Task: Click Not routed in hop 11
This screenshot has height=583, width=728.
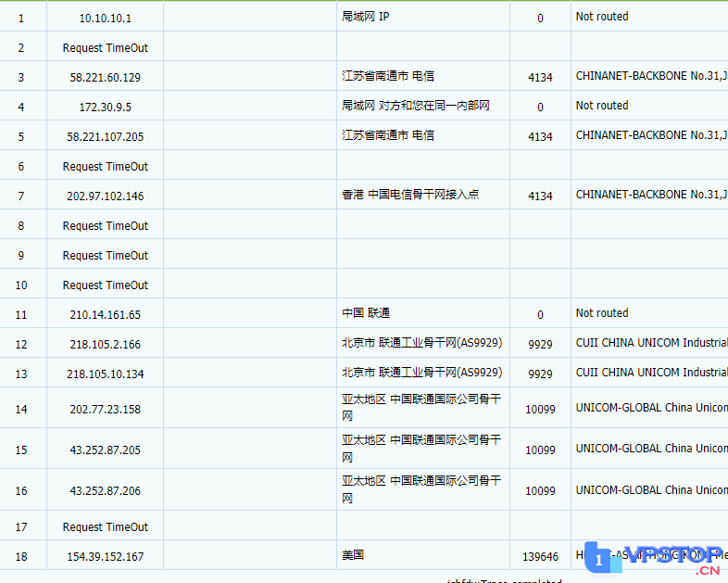Action: pos(602,313)
